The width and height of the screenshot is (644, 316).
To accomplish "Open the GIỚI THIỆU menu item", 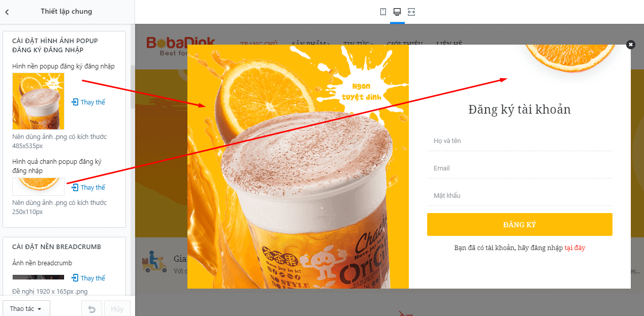I will (406, 44).
